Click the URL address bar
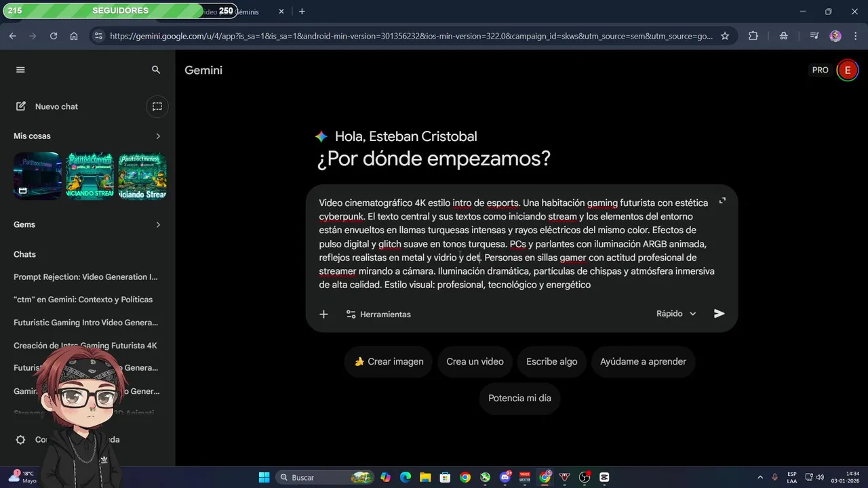The image size is (868, 488). pyautogui.click(x=411, y=36)
